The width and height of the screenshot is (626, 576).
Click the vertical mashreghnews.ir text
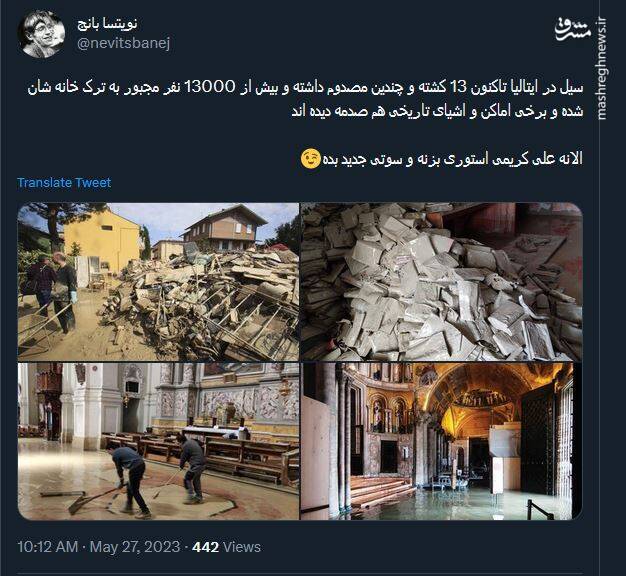(601, 68)
